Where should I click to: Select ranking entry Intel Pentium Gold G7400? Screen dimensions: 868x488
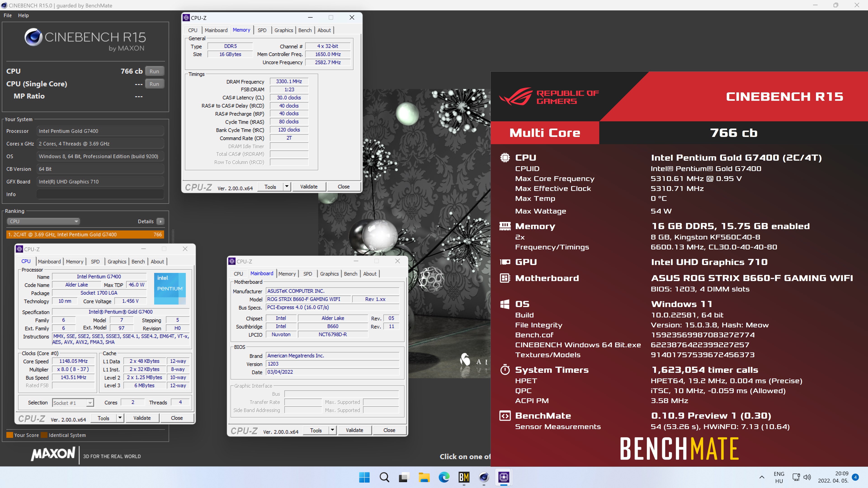tap(85, 235)
